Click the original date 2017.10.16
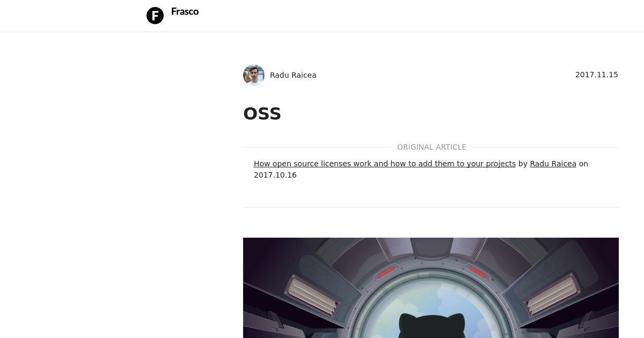 (275, 175)
